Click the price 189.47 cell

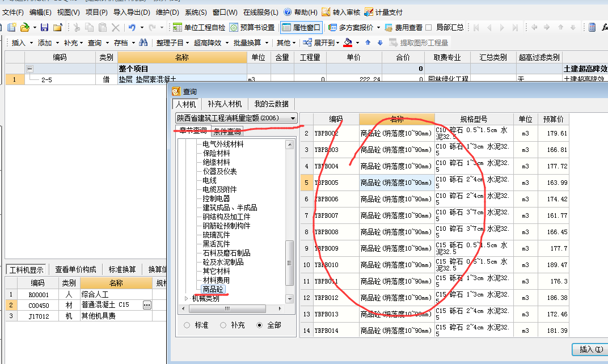coord(554,265)
